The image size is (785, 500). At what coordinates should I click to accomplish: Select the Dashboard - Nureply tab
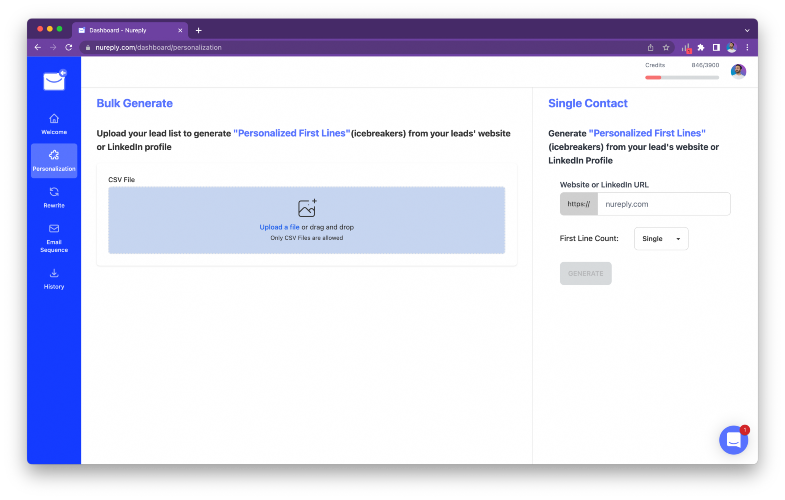coord(130,30)
